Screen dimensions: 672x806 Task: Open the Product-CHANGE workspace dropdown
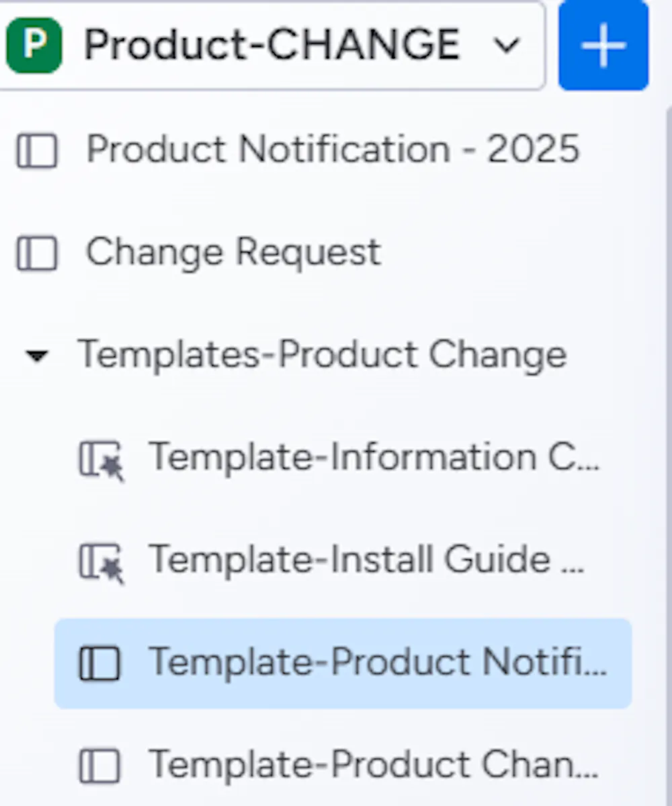(x=271, y=45)
